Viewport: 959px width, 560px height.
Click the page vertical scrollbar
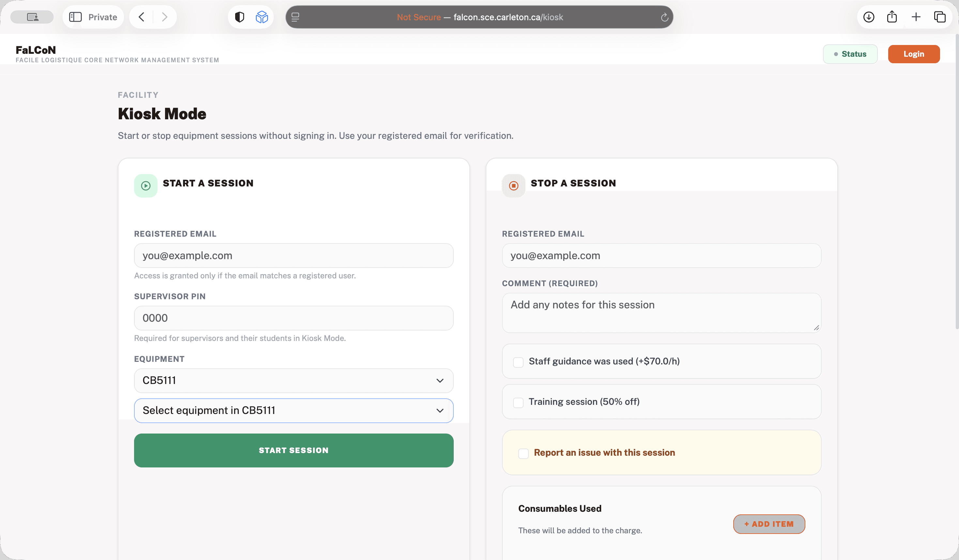pos(957,183)
